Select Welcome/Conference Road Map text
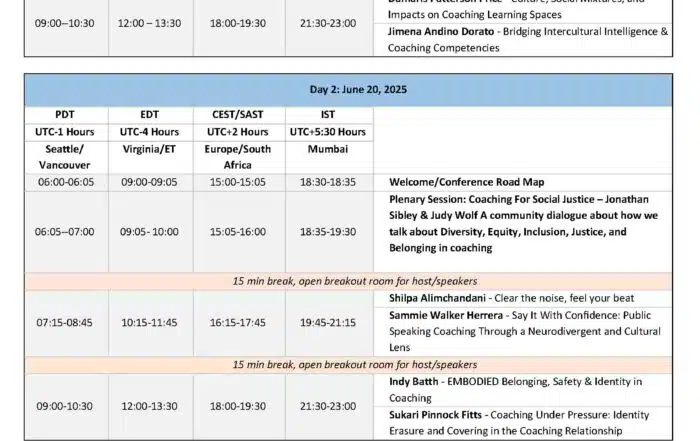 (467, 183)
